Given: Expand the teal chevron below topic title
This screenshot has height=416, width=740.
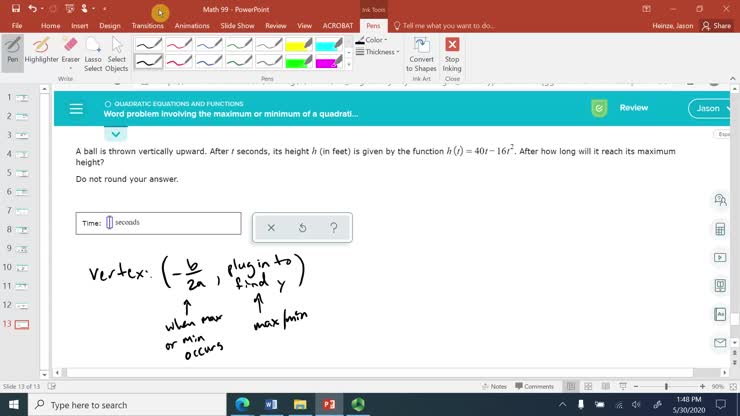Looking at the screenshot, I should point(116,134).
